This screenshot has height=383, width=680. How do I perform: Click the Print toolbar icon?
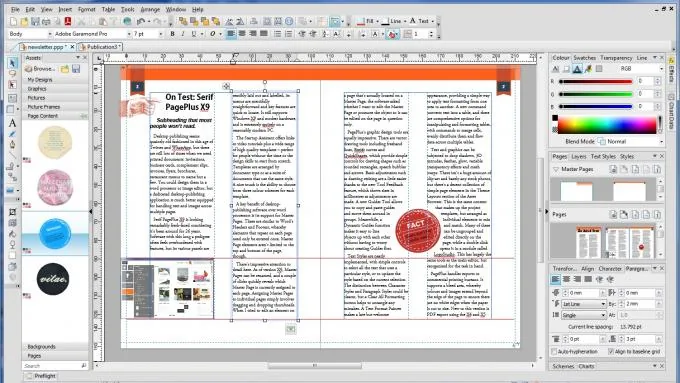tap(46, 21)
